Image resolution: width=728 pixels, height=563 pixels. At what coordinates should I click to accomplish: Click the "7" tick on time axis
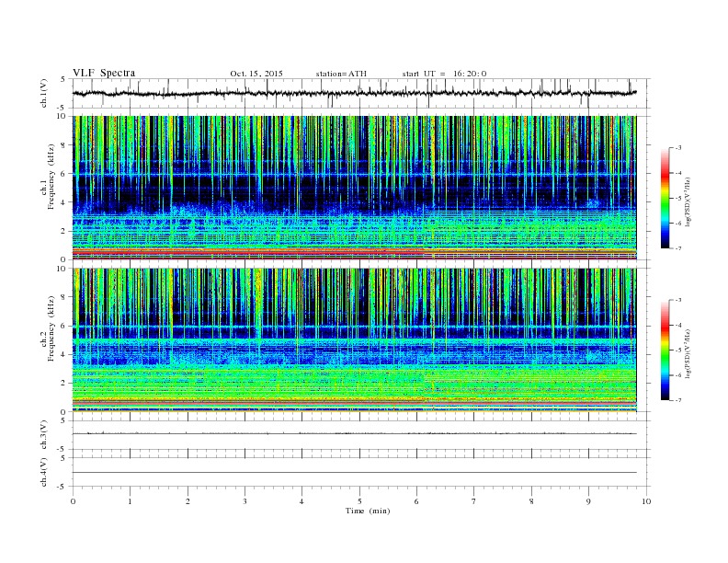[x=473, y=501]
